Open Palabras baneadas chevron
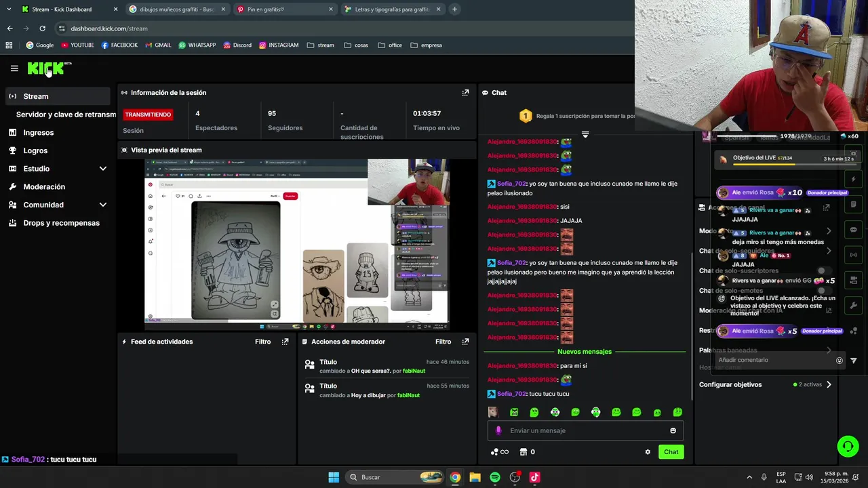 point(829,350)
